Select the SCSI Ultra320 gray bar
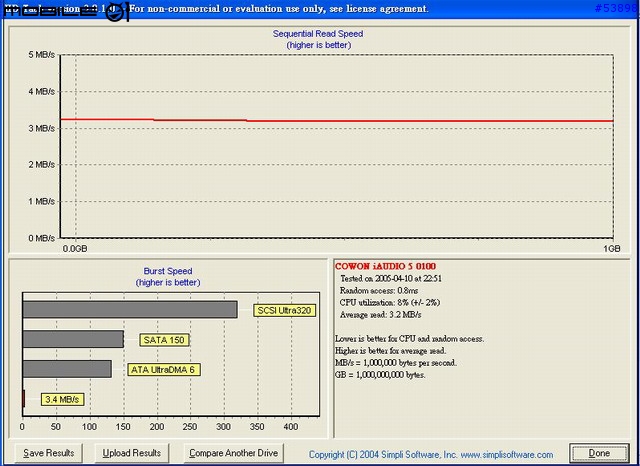This screenshot has height=466, width=640. pyautogui.click(x=130, y=310)
